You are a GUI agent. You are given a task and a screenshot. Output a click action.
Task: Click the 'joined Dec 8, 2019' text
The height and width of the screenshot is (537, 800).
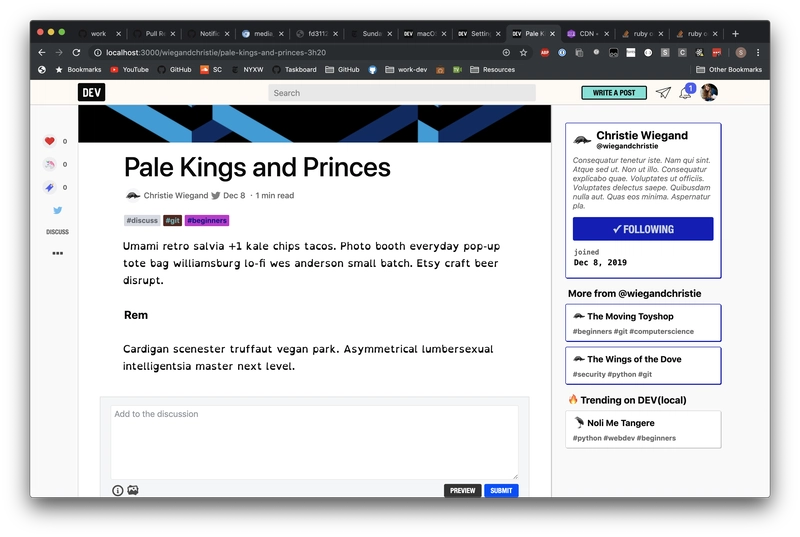click(x=600, y=258)
